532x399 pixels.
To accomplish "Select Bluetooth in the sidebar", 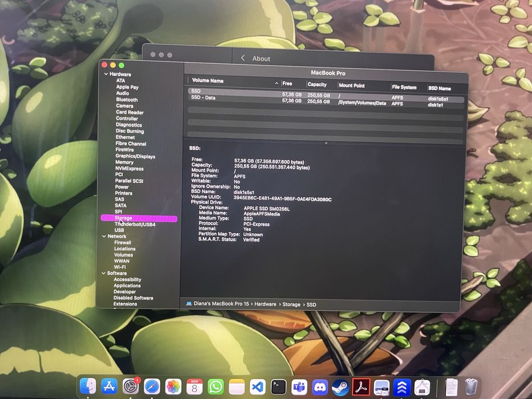I will pyautogui.click(x=127, y=99).
